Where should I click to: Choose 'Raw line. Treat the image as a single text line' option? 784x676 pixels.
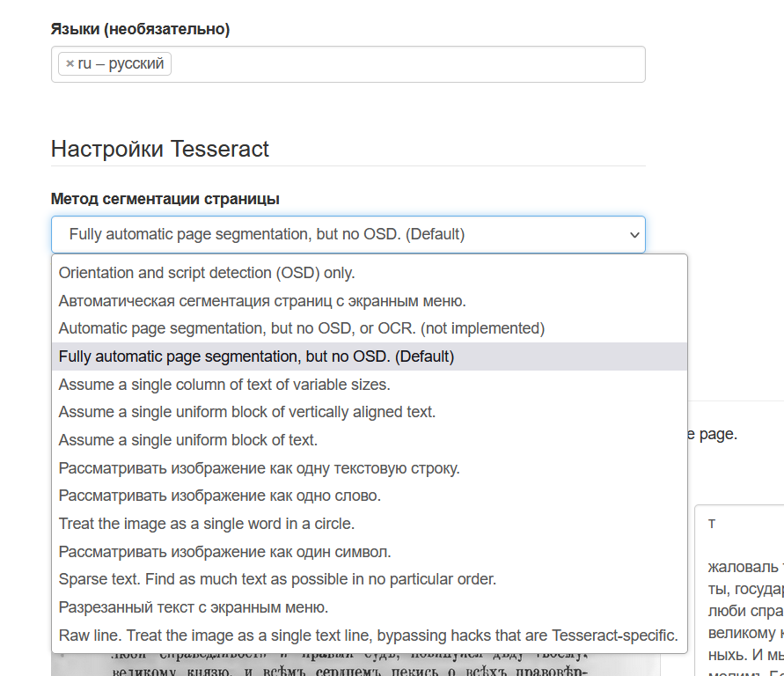(370, 635)
